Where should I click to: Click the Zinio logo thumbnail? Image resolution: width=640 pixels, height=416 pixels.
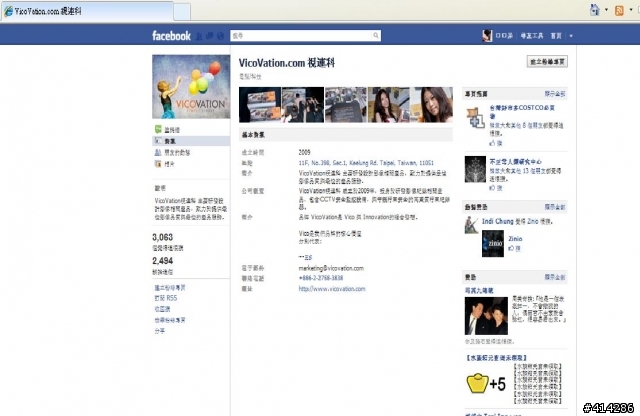(x=493, y=244)
